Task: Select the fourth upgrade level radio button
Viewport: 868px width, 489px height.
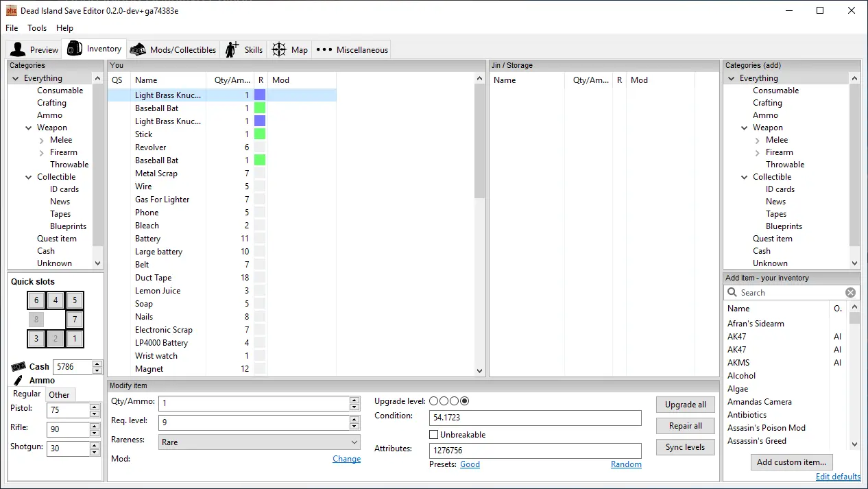Action: (x=465, y=401)
